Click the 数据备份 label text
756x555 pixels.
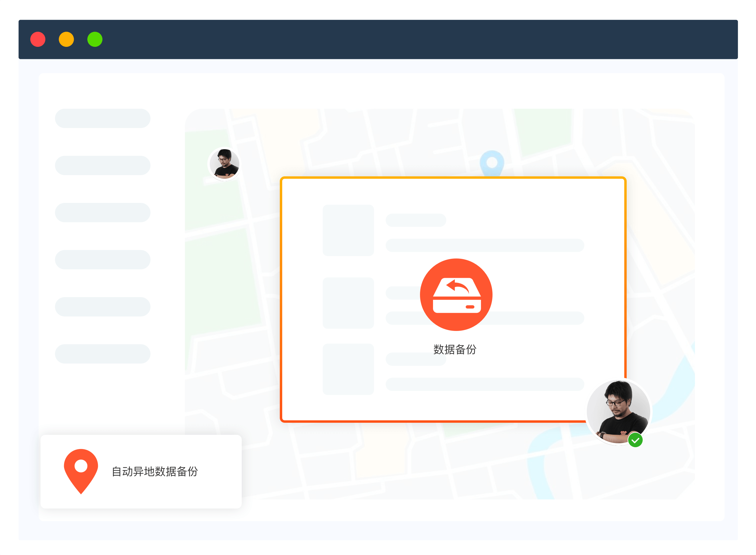[x=455, y=349]
